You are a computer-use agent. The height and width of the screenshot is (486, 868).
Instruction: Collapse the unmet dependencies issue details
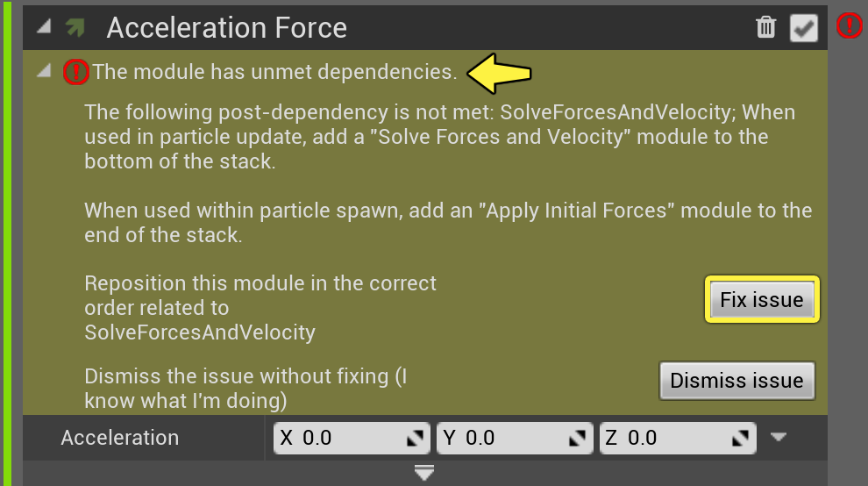(x=45, y=70)
